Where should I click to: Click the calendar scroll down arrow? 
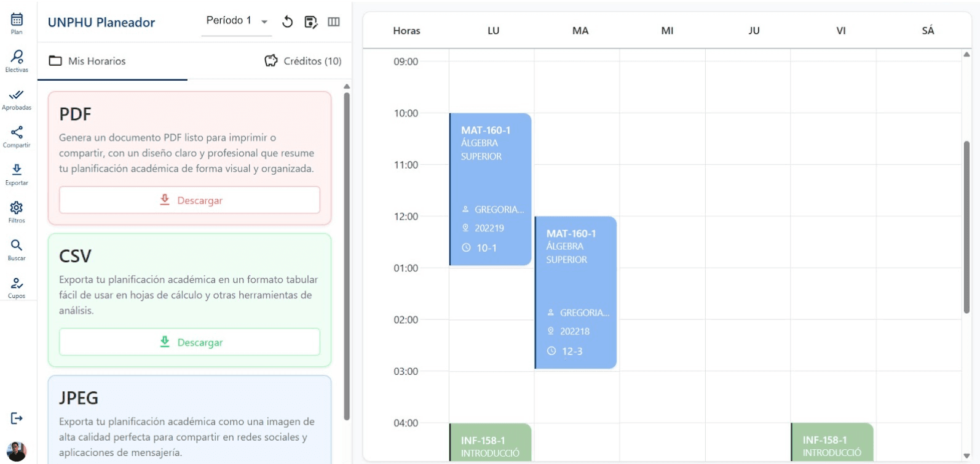click(x=966, y=455)
